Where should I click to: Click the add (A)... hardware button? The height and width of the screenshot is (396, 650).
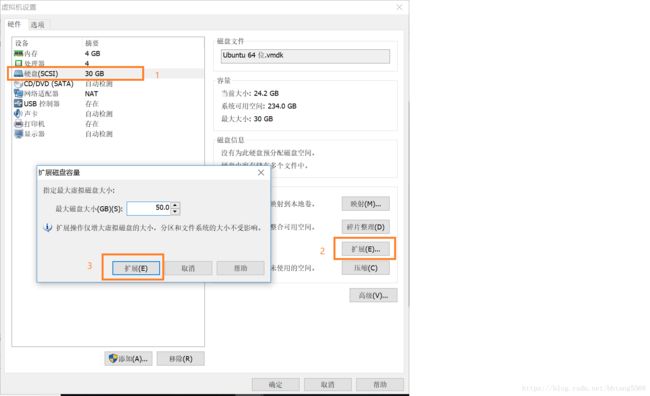pyautogui.click(x=129, y=359)
